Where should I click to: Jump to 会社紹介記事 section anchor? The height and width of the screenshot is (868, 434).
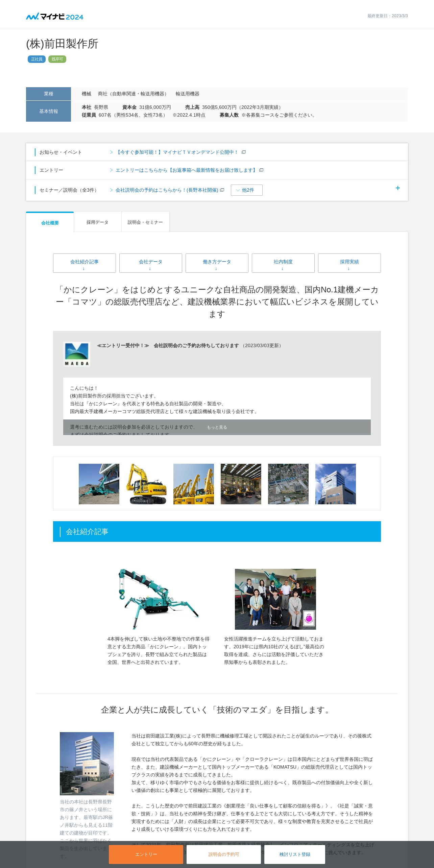pos(85,263)
